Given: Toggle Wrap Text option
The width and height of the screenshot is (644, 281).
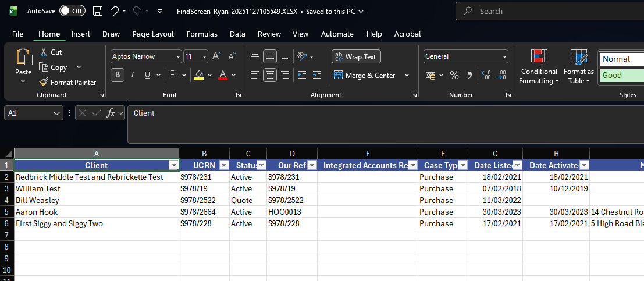Looking at the screenshot, I should click(356, 57).
